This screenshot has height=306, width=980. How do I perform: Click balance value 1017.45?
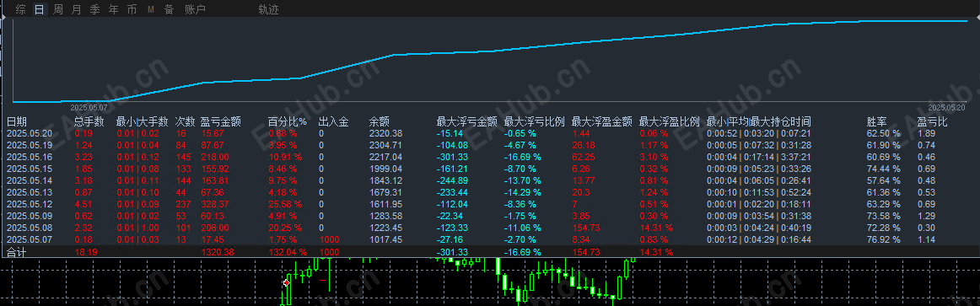pyautogui.click(x=385, y=239)
